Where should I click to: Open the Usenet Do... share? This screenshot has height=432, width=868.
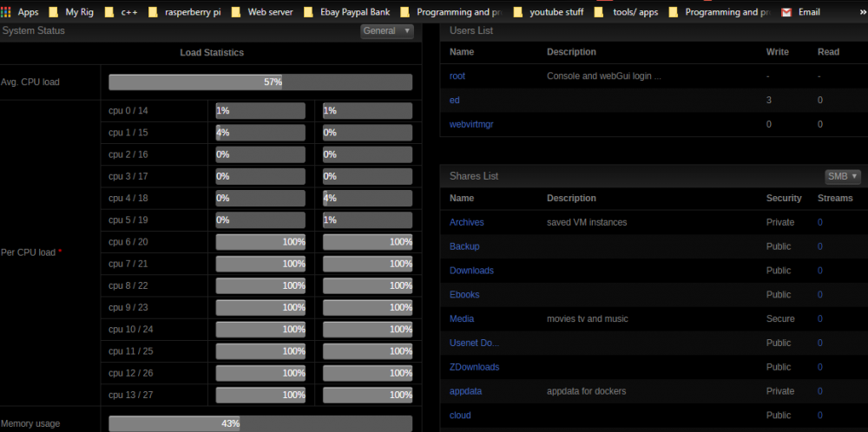(475, 343)
